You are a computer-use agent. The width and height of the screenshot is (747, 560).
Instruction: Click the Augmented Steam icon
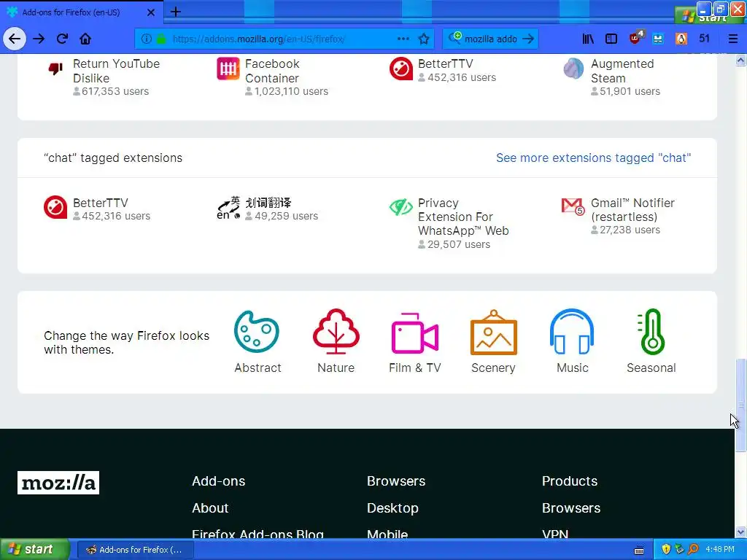573,69
